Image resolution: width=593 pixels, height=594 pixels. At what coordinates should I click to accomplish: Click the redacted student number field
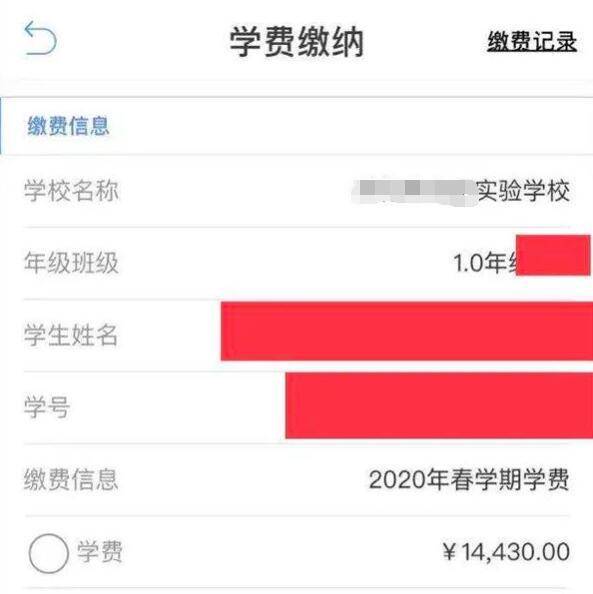tap(439, 405)
